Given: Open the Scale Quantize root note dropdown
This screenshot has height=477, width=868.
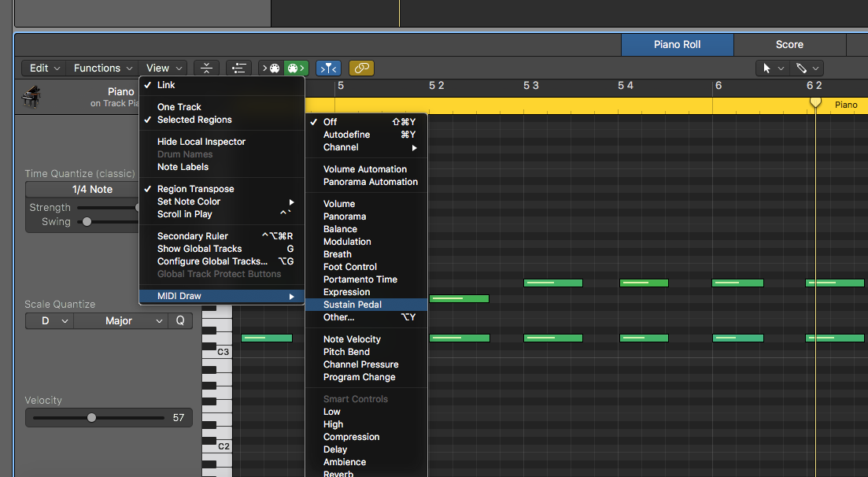Looking at the screenshot, I should click(47, 320).
